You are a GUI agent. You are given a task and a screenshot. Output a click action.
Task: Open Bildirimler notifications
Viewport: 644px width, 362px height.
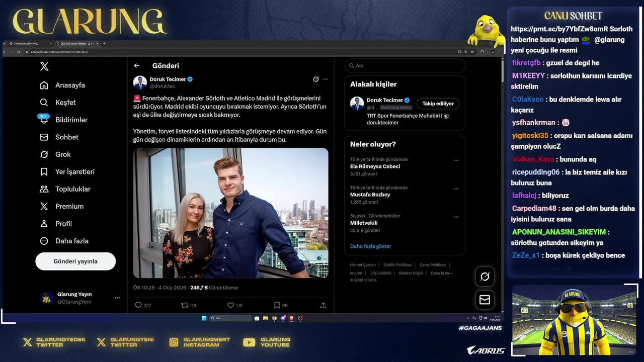pos(63,120)
